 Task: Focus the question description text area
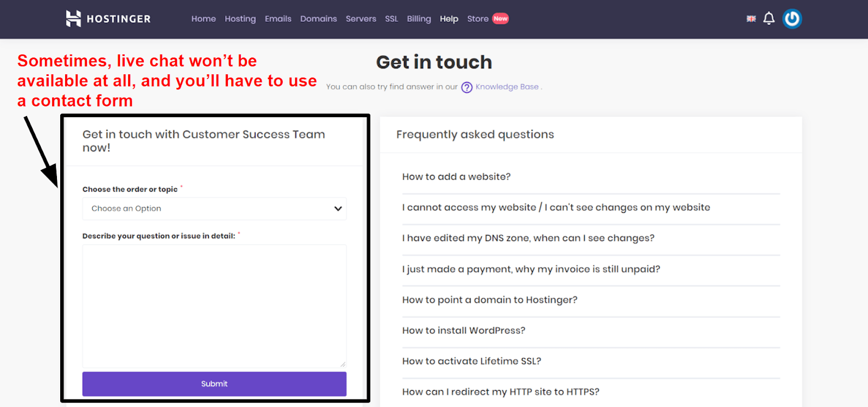[x=214, y=306]
